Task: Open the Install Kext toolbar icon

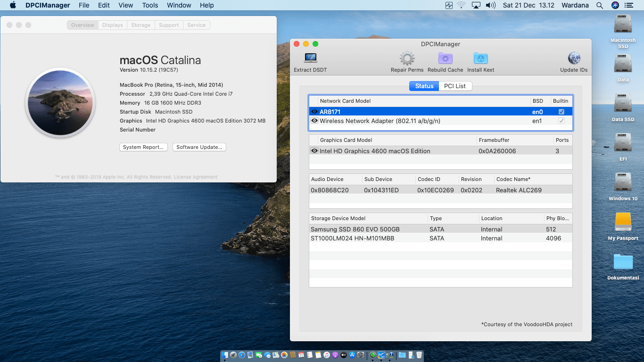Action: coord(480,58)
